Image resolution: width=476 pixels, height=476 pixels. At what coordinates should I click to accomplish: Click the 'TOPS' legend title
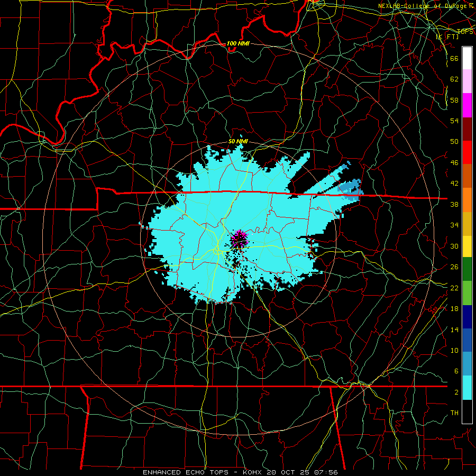click(465, 32)
